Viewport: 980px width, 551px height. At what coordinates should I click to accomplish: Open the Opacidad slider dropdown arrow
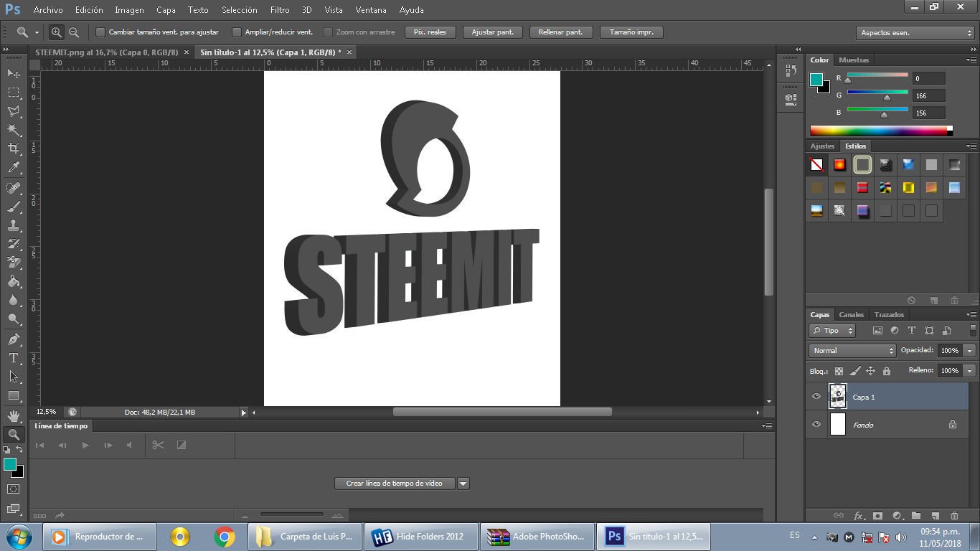coord(970,351)
